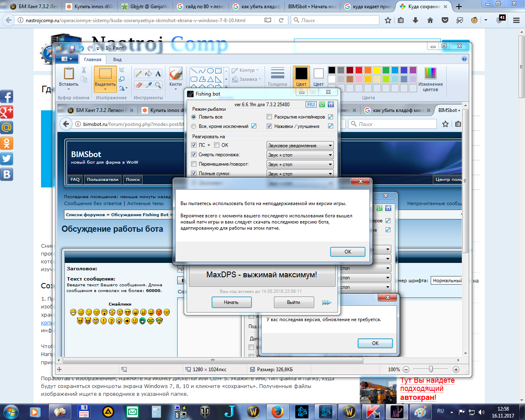Open Paint's resize and skew tool
Screen dimensions: 525x420
(122, 79)
